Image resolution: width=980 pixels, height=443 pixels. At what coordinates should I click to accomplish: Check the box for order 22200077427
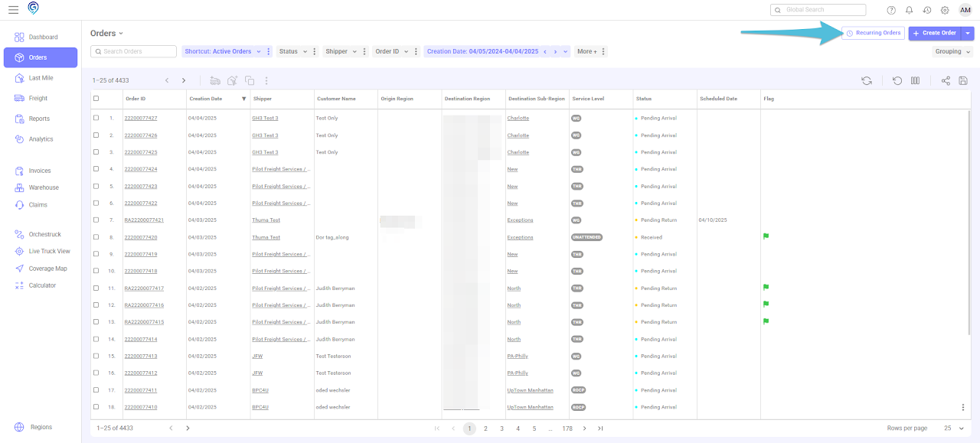[x=96, y=118]
